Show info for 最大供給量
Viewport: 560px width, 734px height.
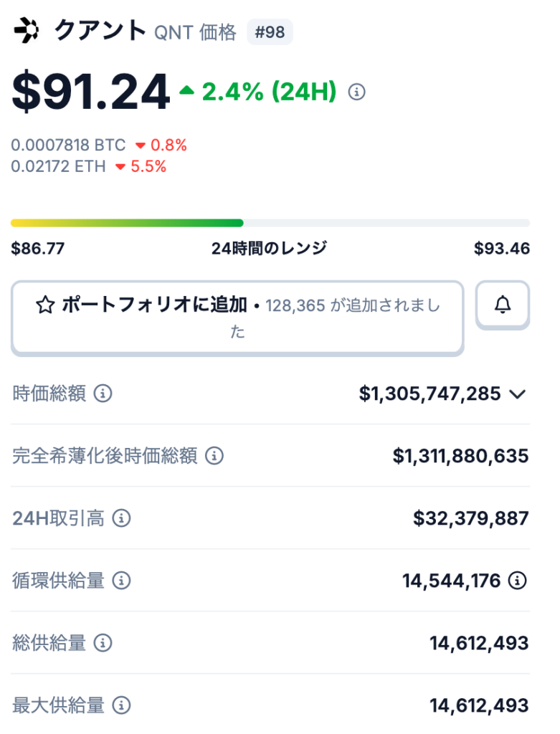(122, 705)
